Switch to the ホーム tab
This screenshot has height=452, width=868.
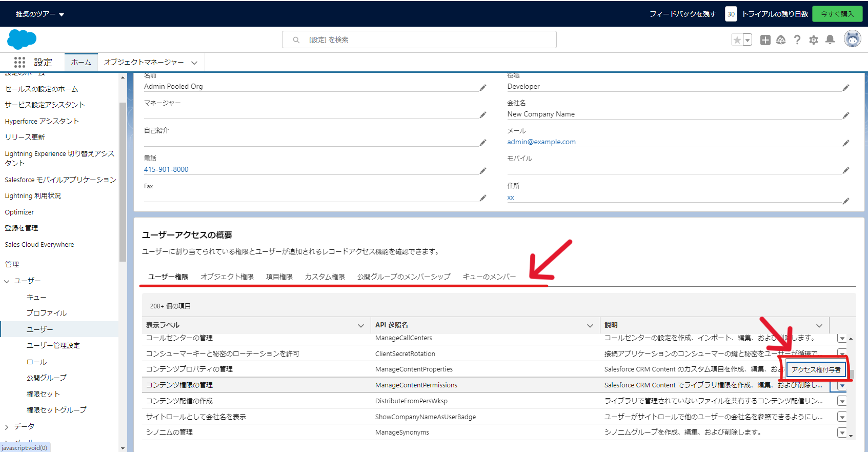click(x=81, y=62)
